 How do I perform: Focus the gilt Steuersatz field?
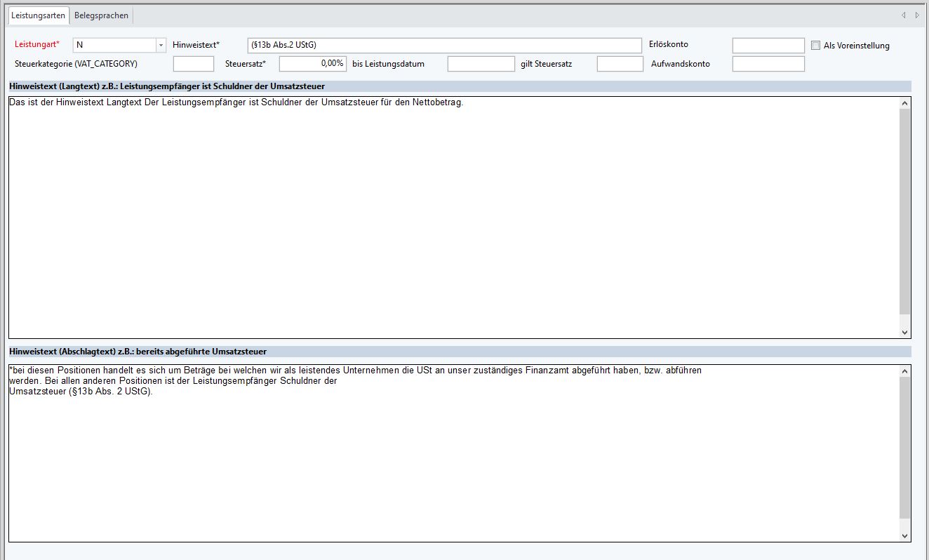620,64
